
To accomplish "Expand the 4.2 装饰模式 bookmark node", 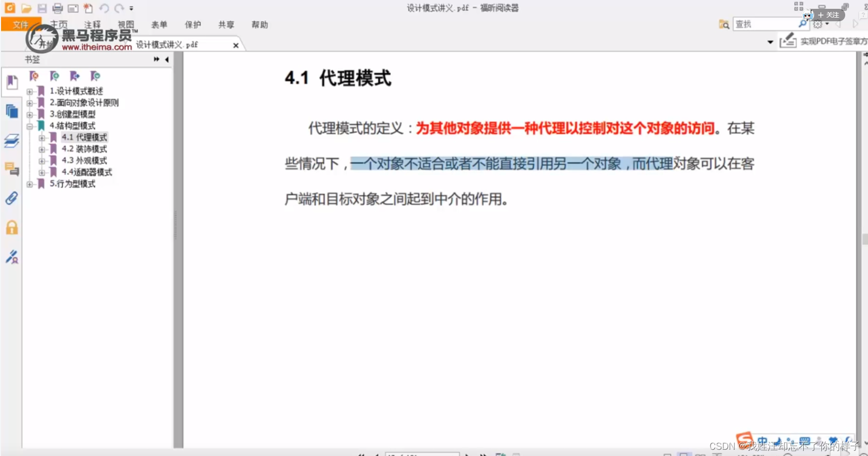I will coord(42,149).
